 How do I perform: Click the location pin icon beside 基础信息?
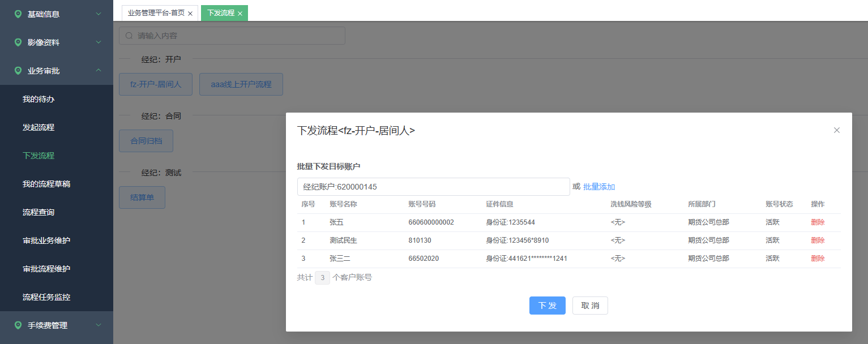coord(18,14)
